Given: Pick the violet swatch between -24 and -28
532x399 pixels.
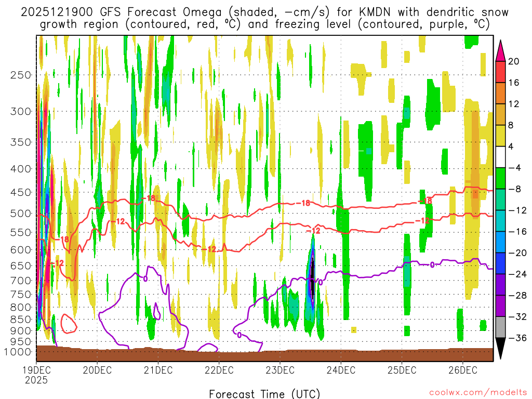Looking at the screenshot, I should [500, 285].
